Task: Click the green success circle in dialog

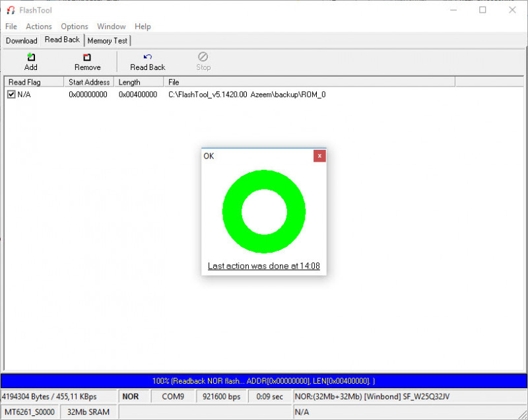Action: pyautogui.click(x=264, y=211)
